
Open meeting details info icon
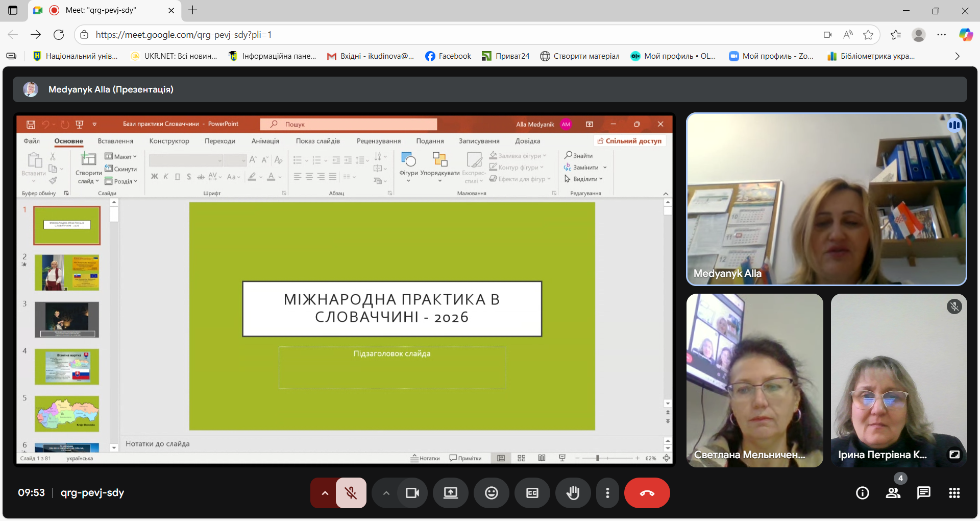[x=862, y=493]
